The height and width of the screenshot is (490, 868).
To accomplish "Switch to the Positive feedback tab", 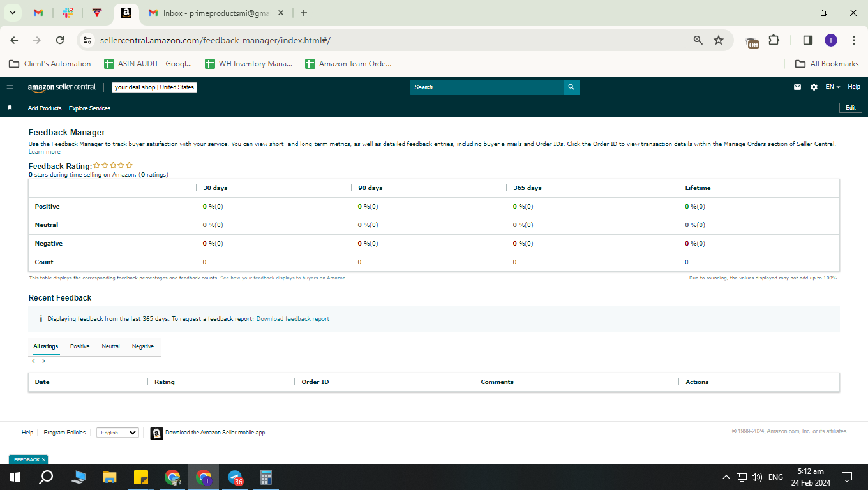I will point(80,346).
